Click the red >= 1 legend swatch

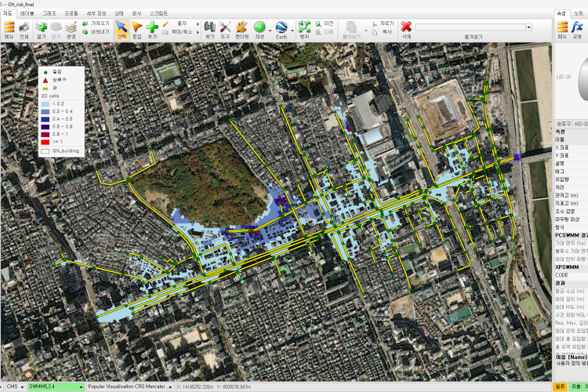[45, 142]
